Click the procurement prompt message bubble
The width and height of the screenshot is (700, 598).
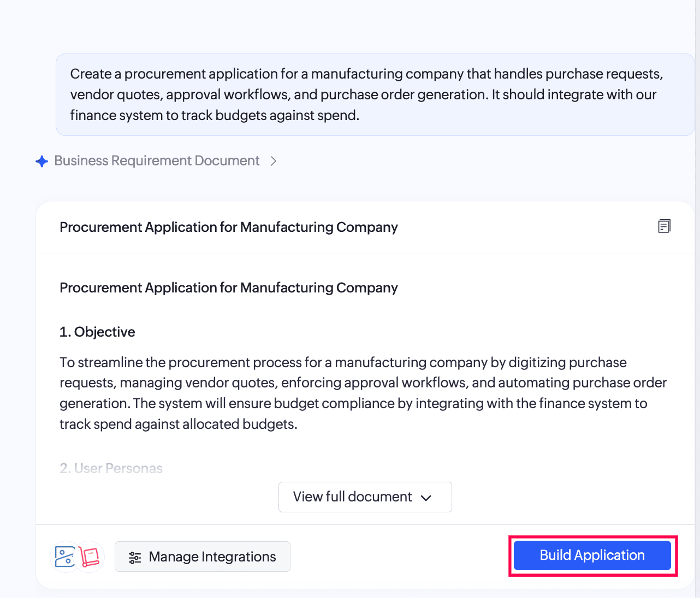coord(375,94)
